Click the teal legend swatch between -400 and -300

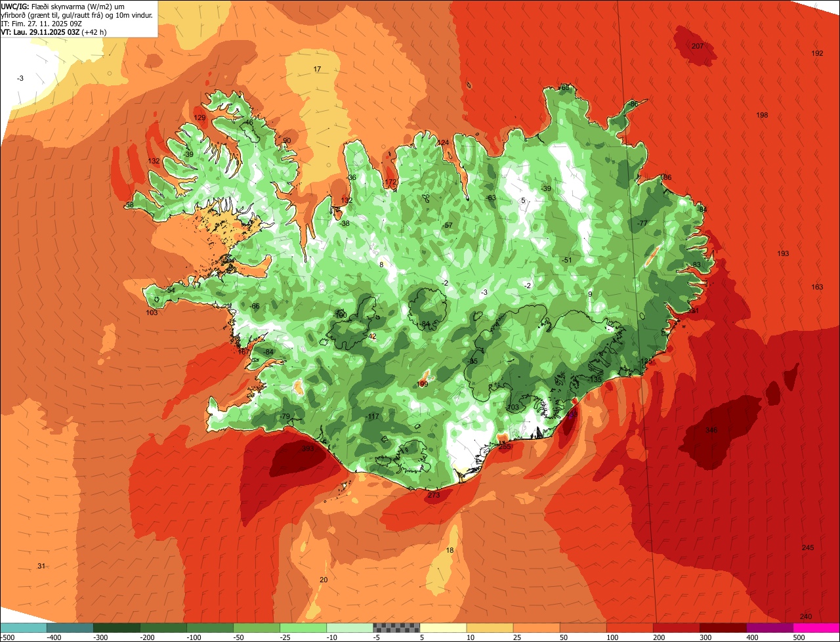[x=70, y=628]
